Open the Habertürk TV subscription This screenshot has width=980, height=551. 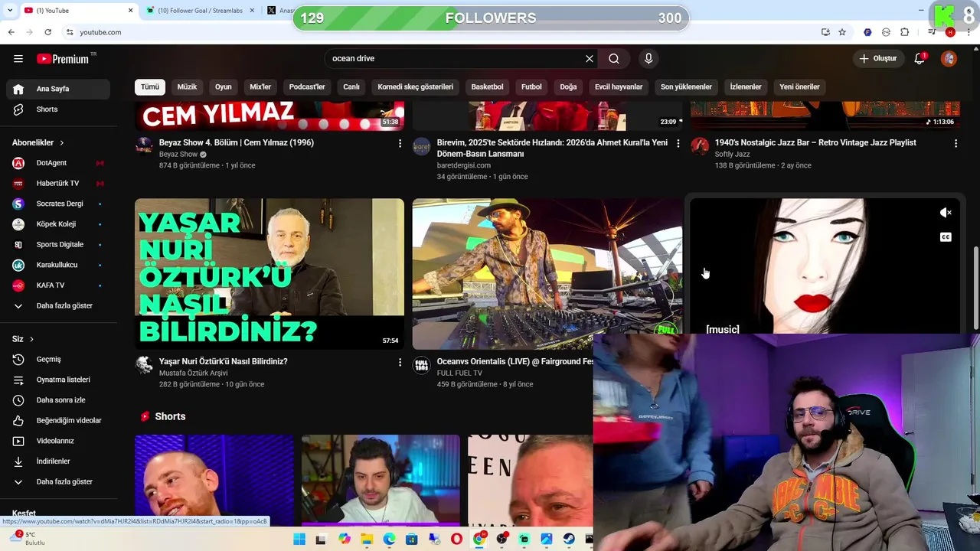58,183
